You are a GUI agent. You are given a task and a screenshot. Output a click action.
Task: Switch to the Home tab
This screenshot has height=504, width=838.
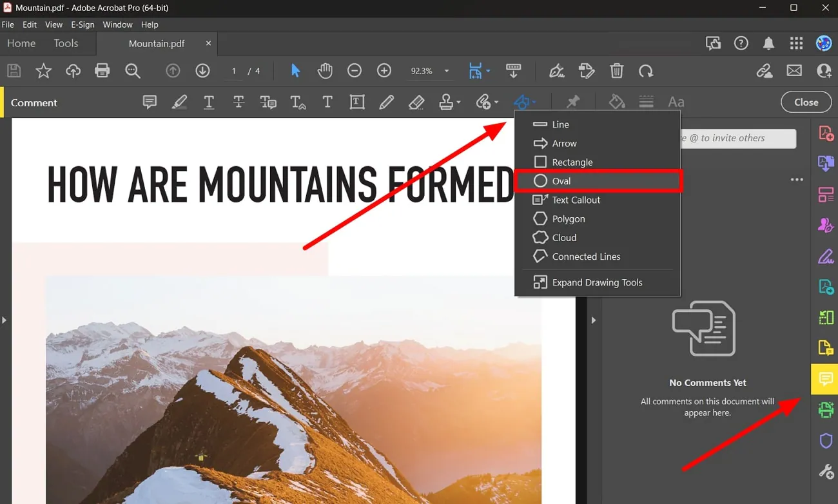point(21,43)
